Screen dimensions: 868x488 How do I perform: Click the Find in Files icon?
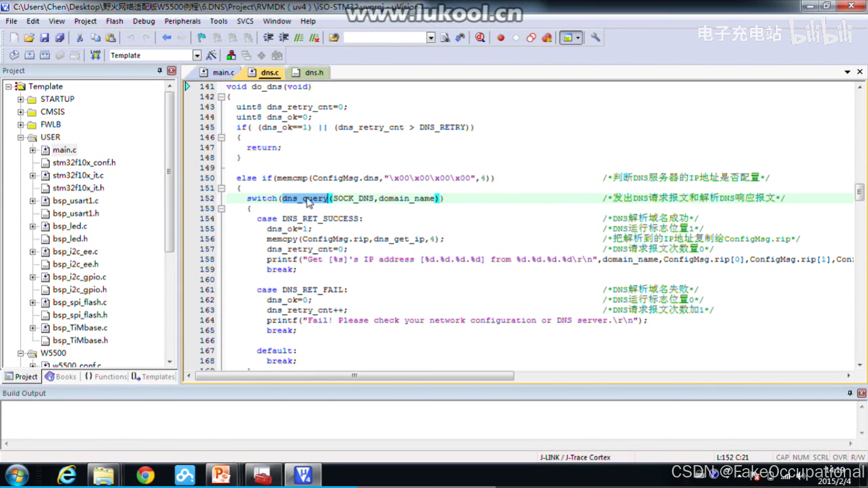point(334,38)
